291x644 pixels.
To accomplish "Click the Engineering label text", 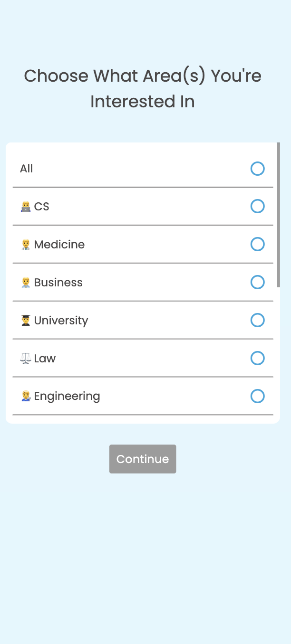I will [x=67, y=397].
